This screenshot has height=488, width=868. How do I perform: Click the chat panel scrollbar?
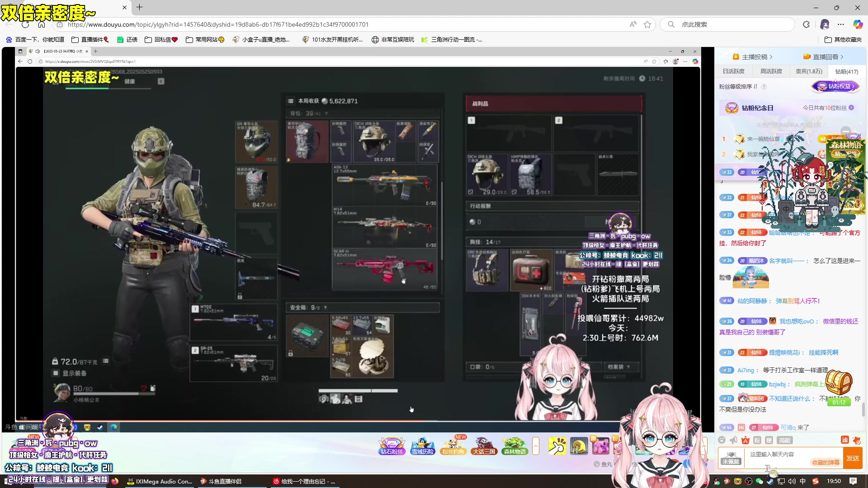click(x=864, y=410)
